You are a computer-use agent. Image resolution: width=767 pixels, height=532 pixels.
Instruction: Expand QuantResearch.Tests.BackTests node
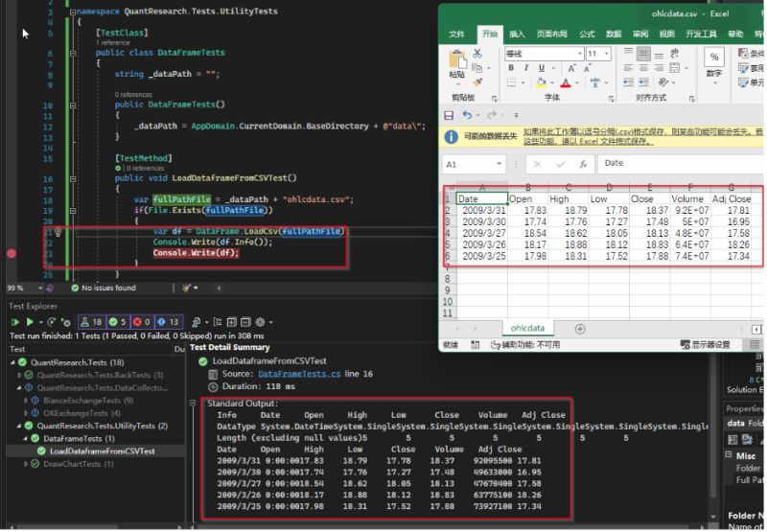(x=19, y=375)
